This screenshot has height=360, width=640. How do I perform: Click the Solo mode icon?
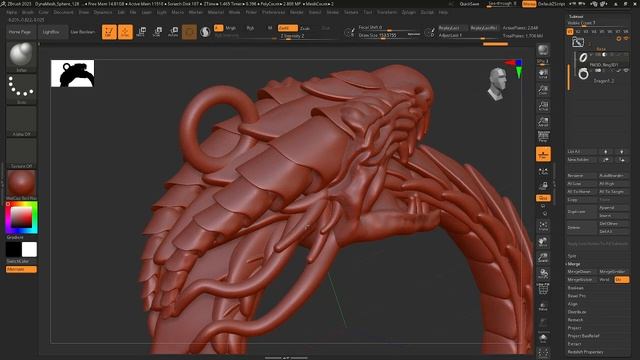pyautogui.click(x=543, y=338)
